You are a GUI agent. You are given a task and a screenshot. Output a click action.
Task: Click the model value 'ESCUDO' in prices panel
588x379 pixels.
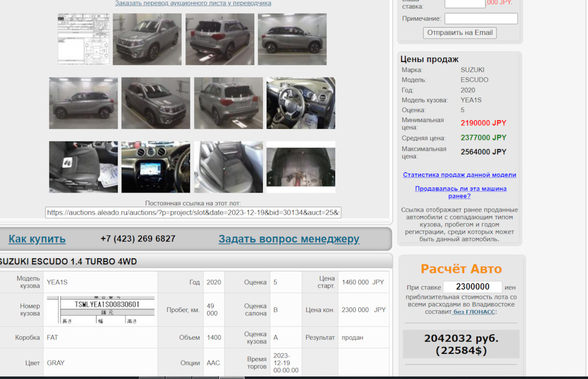click(474, 80)
